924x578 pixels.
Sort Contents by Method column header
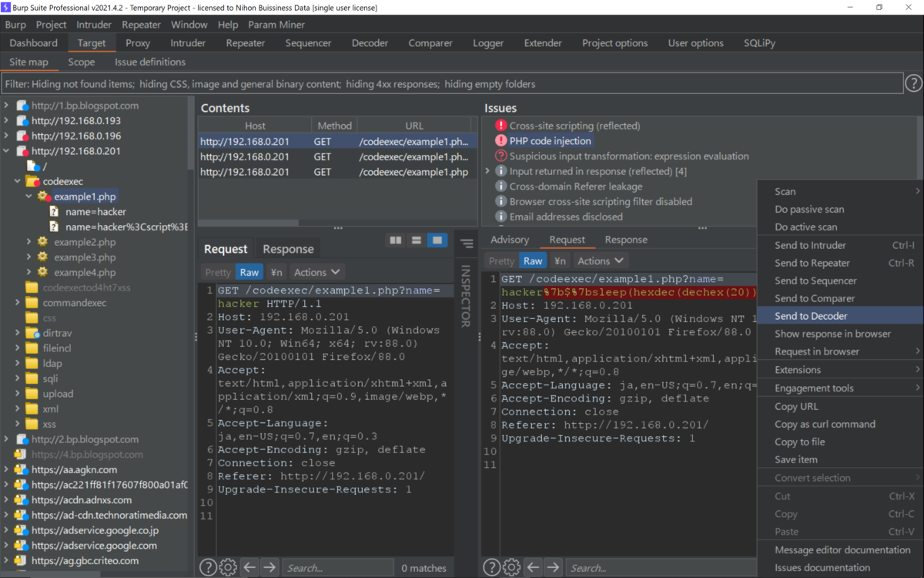[x=334, y=126]
